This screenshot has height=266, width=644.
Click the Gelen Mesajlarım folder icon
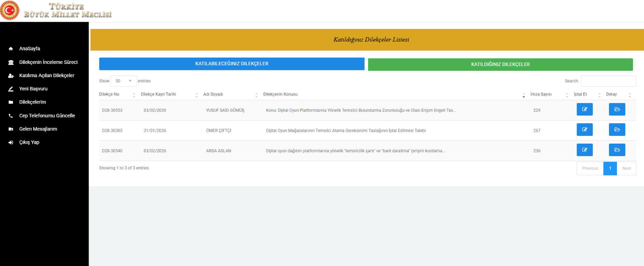(x=11, y=129)
